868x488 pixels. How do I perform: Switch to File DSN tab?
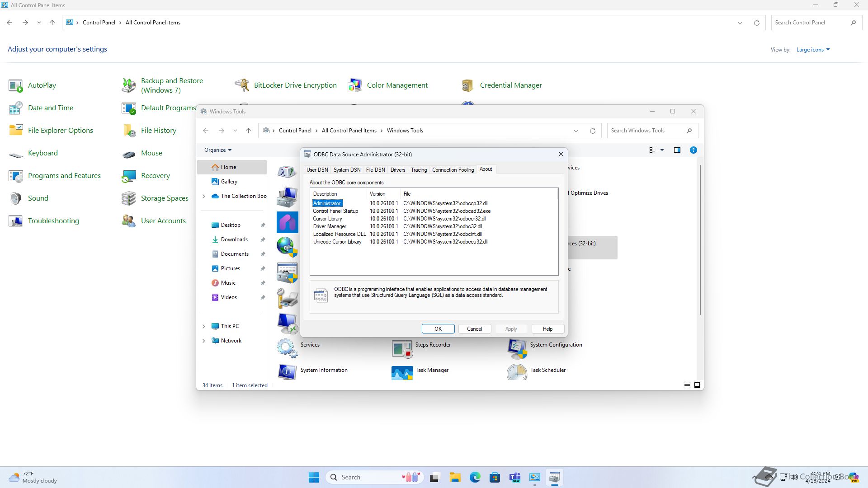(x=375, y=170)
